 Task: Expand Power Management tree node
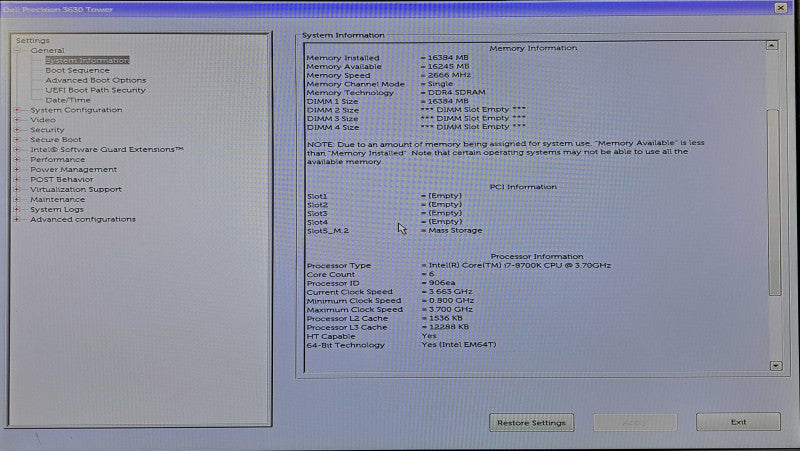(x=17, y=169)
